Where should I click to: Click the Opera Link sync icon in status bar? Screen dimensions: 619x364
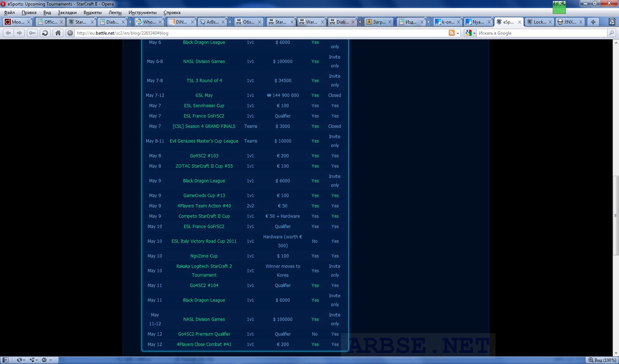[x=19, y=360]
